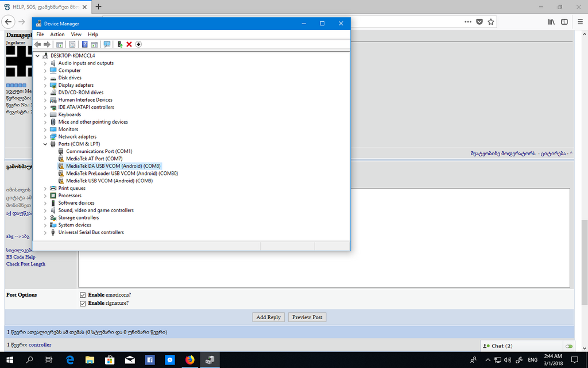Select MediaTek USB VCOM (Android) (COM9)
Screen dimensions: 588x368
pyautogui.click(x=109, y=181)
